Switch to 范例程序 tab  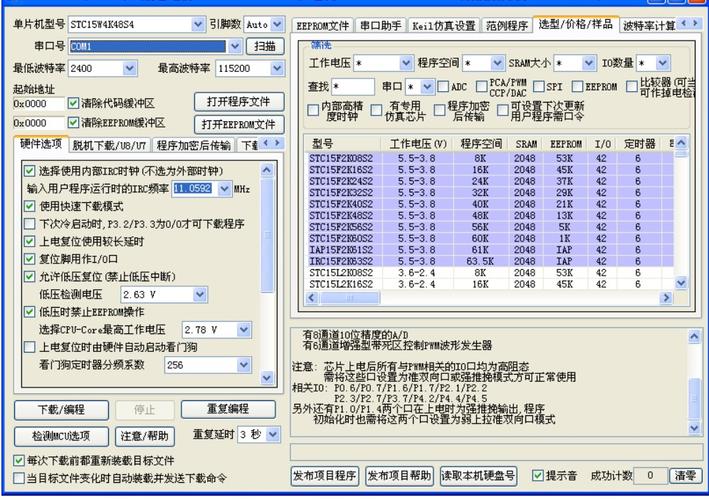pyautogui.click(x=507, y=26)
